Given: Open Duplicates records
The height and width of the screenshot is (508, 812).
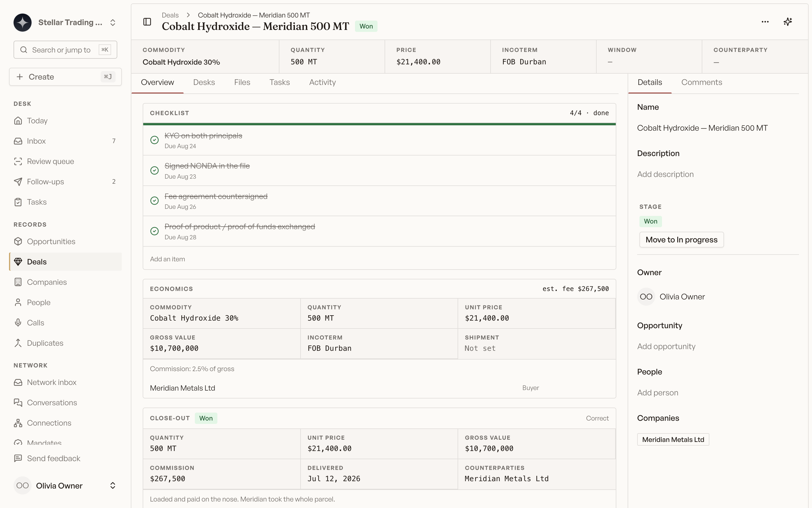Looking at the screenshot, I should pos(65,343).
